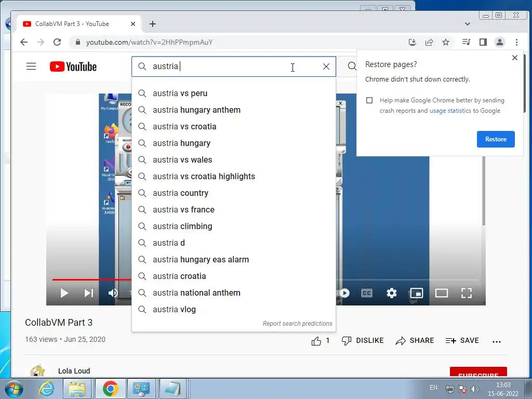Choose suggestion austria national anthem

coord(234,293)
